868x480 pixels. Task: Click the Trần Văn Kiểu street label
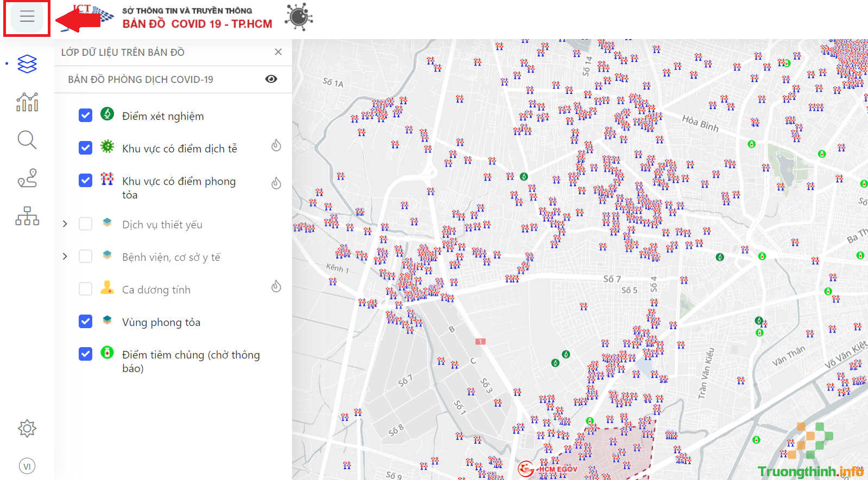tap(706, 373)
